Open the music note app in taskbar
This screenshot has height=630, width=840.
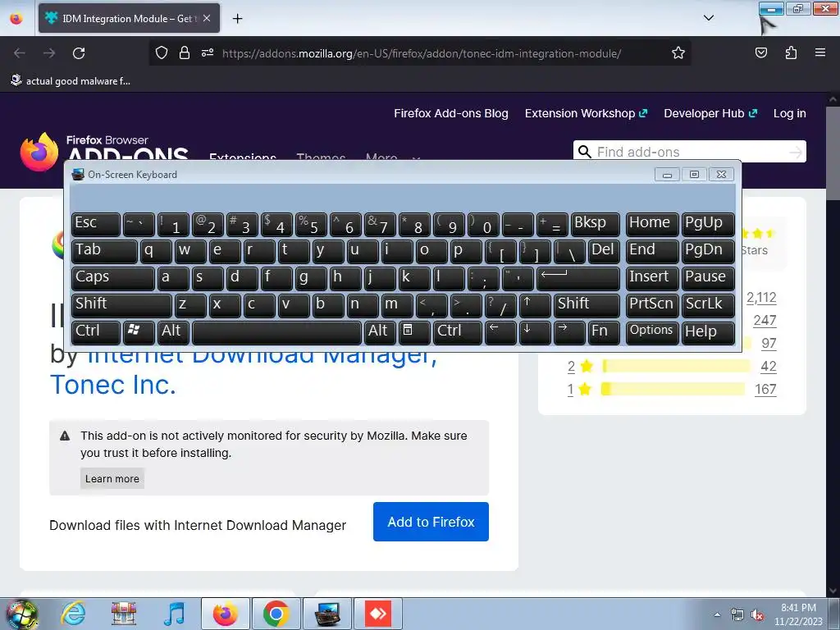pos(174,614)
